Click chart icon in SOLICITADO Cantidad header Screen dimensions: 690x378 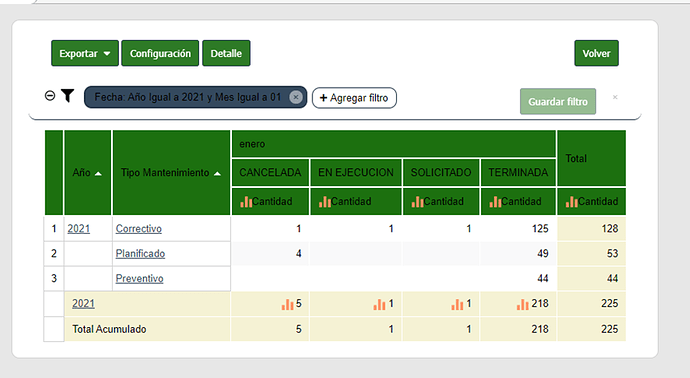[x=417, y=202]
